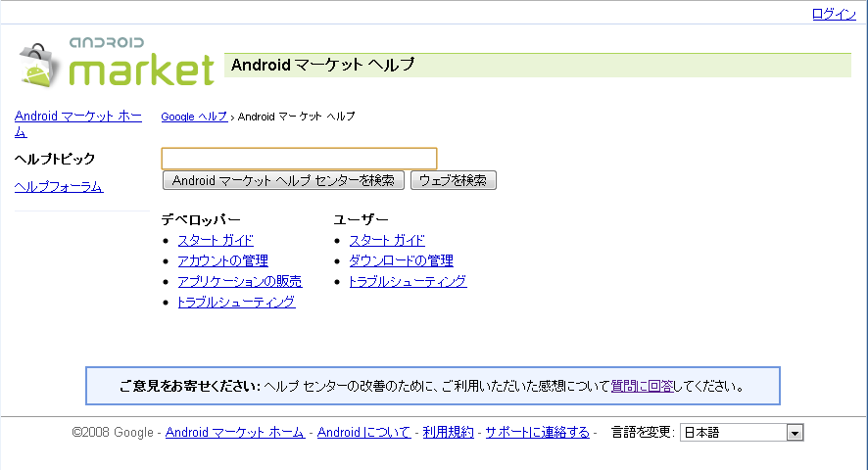The width and height of the screenshot is (868, 470).
Task: Open developer スタート ガイド link
Action: 216,240
